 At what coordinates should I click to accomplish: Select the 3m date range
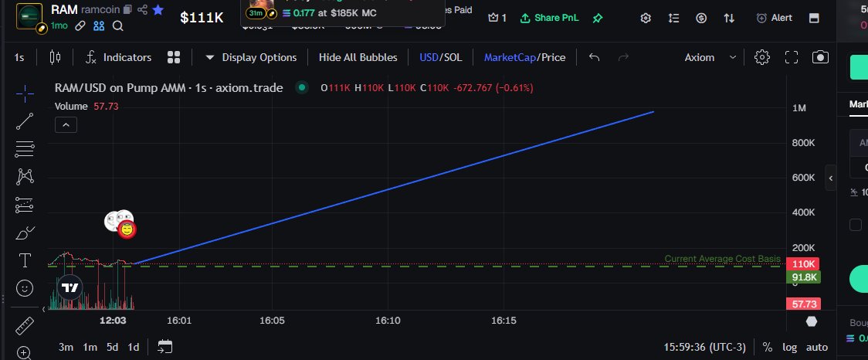[x=66, y=348]
